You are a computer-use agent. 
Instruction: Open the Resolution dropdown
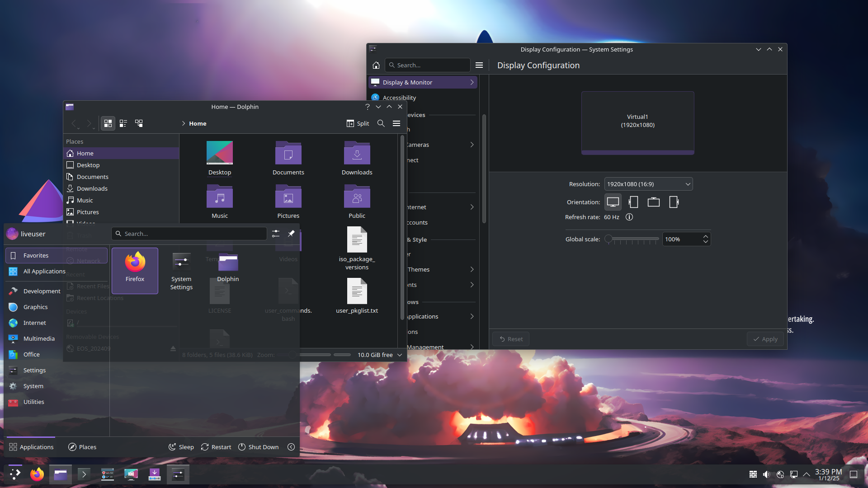click(x=648, y=184)
